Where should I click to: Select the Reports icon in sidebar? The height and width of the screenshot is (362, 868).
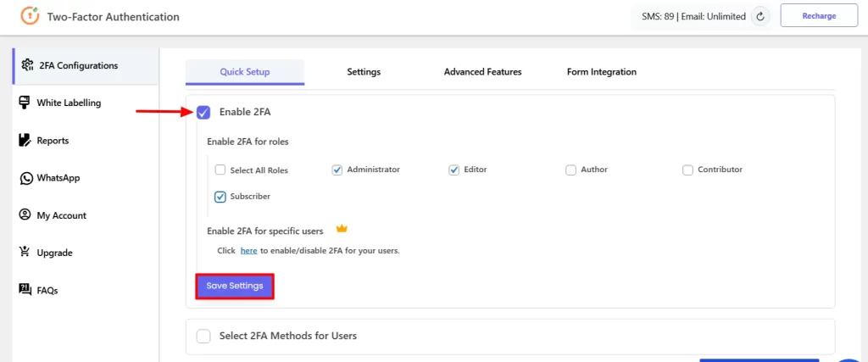click(25, 140)
